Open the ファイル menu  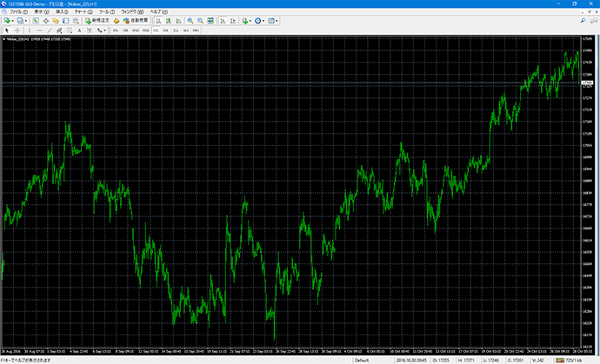click(17, 11)
